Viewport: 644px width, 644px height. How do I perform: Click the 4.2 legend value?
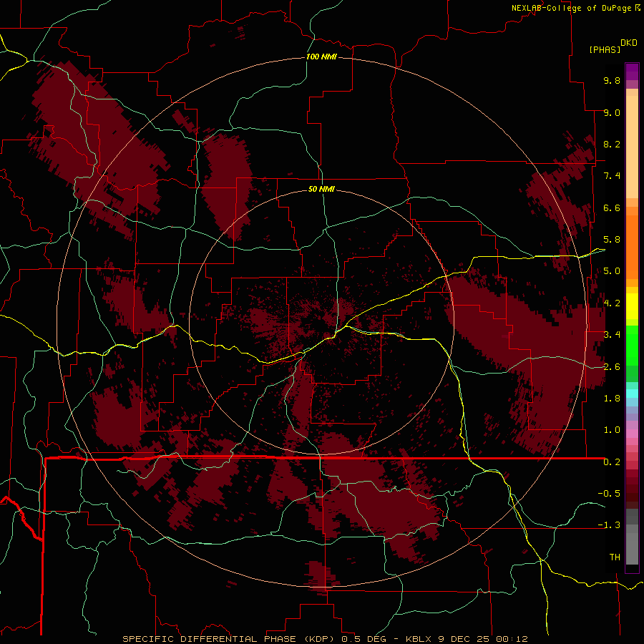[612, 303]
